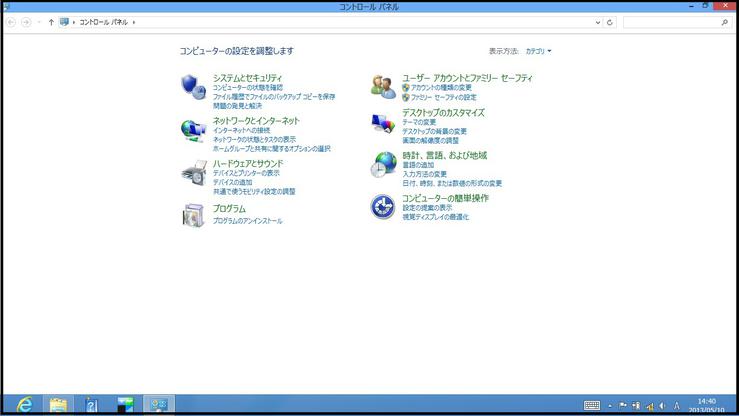The width and height of the screenshot is (739, 416).
Task: Open the デバイスとプリンターの表示 link
Action: coord(246,173)
